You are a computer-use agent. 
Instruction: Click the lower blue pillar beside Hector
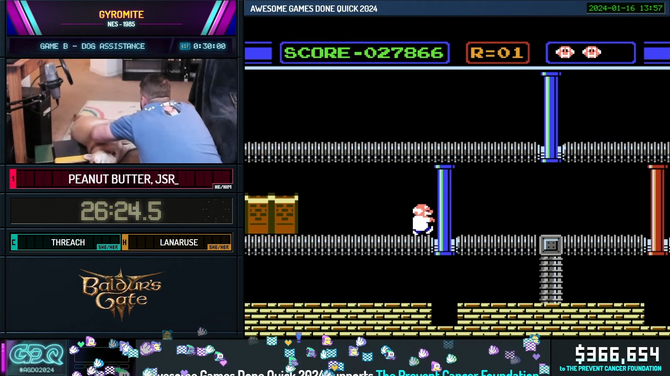tap(444, 210)
